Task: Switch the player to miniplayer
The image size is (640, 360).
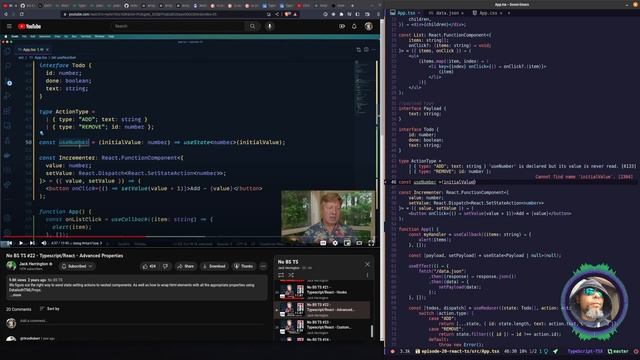Action: tap(347, 243)
